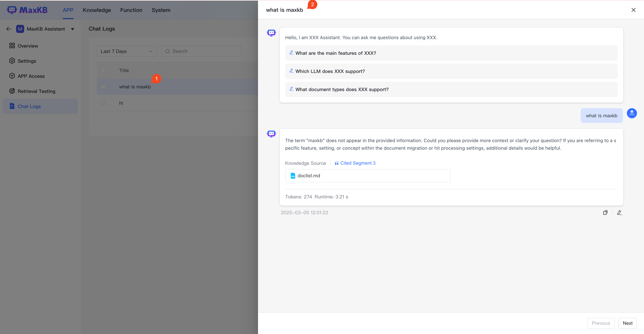Click 'Which LLM does XXX support?' suggestion
The image size is (644, 334).
(x=451, y=71)
